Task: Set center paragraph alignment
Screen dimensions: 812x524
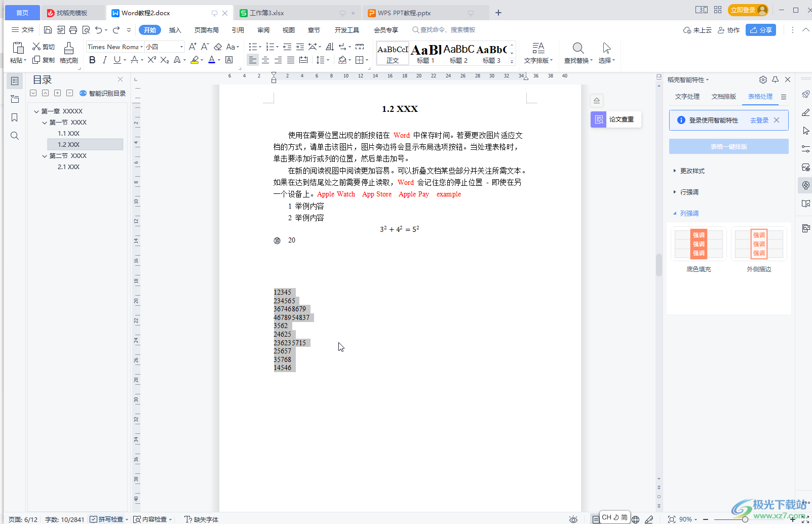Action: (265, 60)
